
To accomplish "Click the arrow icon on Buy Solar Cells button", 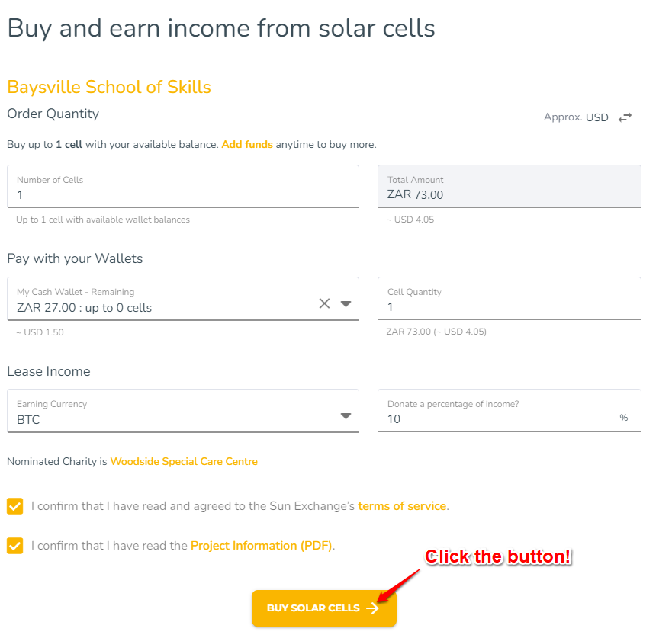I will tap(372, 608).
